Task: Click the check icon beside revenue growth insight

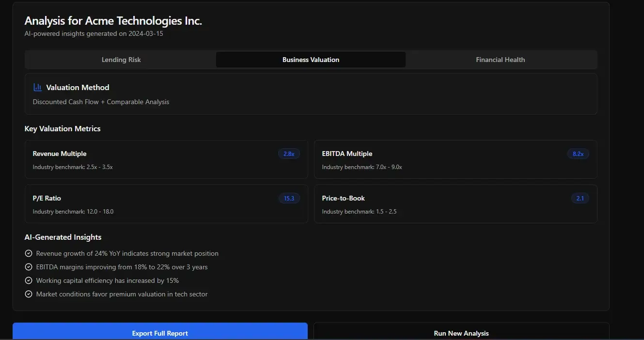Action: coord(29,253)
